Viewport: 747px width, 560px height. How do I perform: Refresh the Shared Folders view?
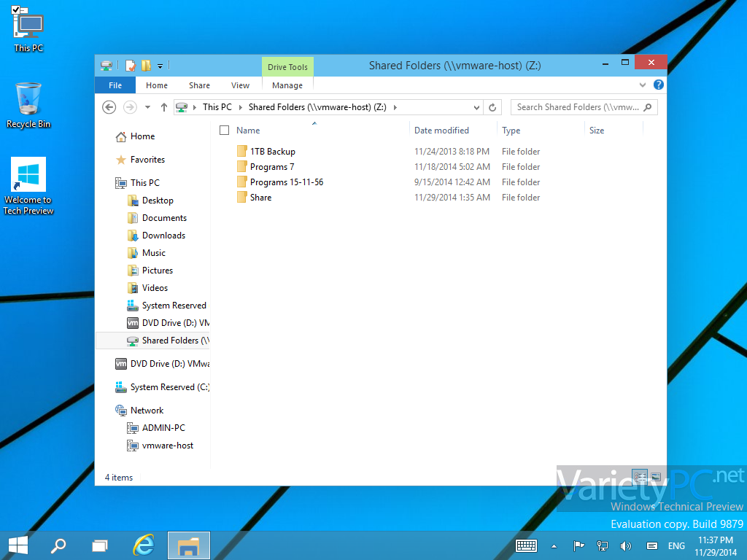point(492,107)
